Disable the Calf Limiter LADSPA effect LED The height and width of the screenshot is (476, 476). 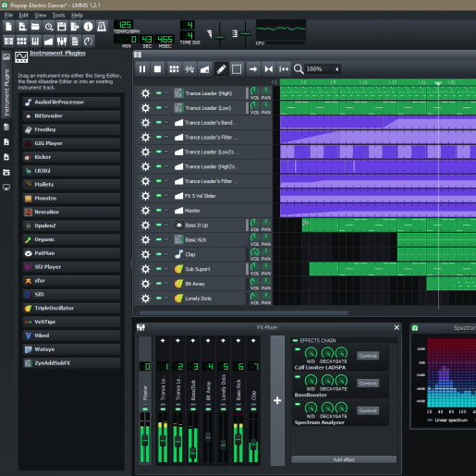298,349
